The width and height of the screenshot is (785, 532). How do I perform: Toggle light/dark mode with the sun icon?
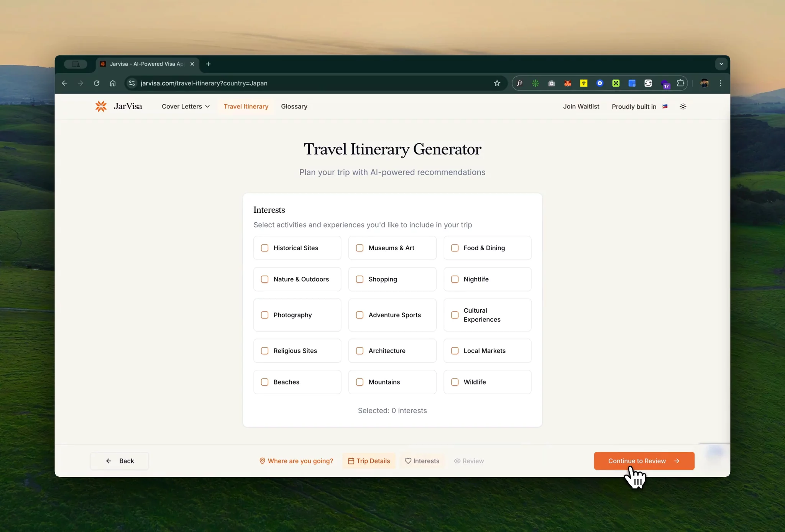click(x=683, y=107)
